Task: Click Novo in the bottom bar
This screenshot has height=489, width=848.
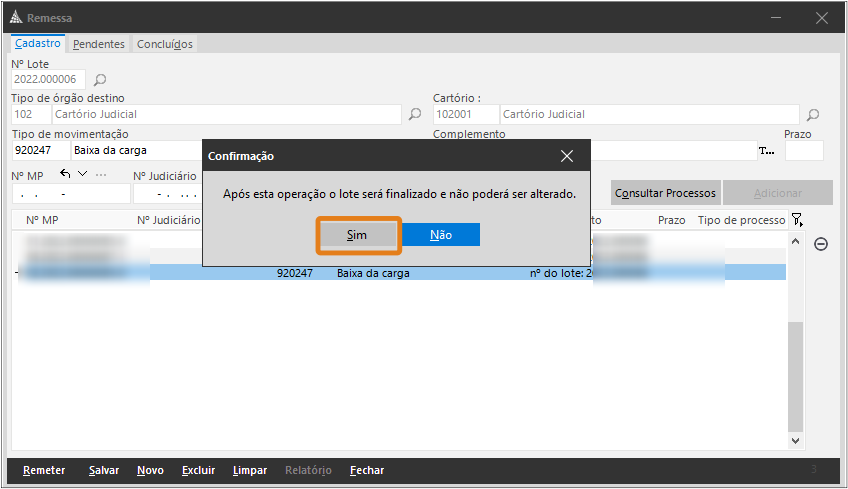Action: click(x=150, y=471)
